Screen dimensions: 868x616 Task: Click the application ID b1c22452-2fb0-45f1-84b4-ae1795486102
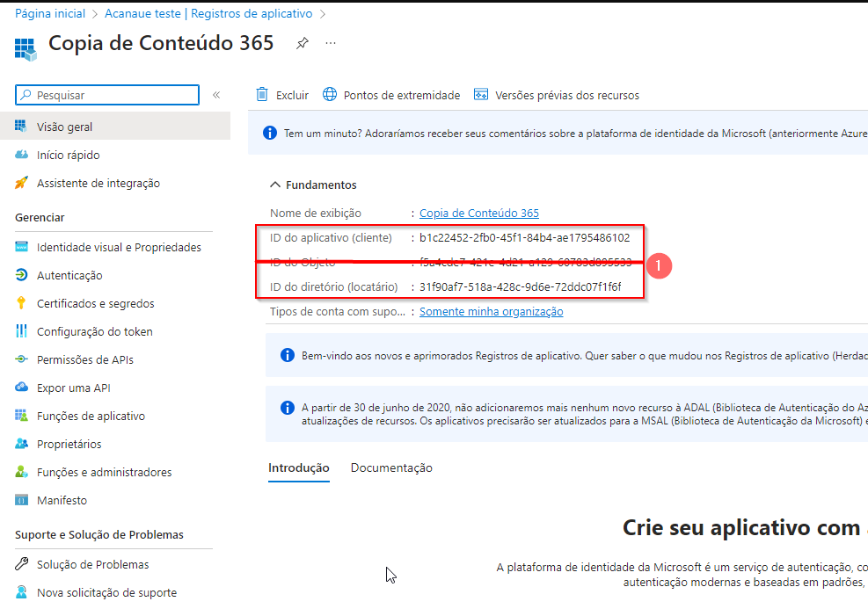[525, 238]
